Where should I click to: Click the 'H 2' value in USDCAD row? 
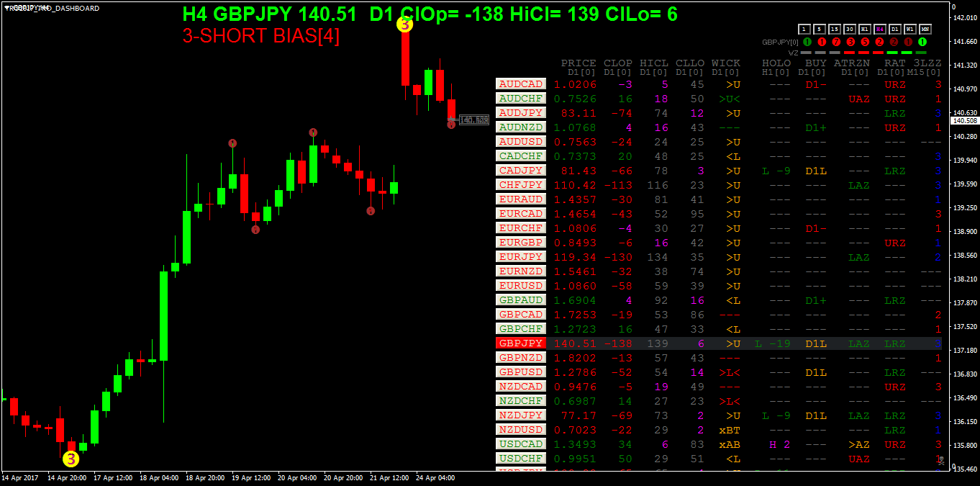pos(780,444)
